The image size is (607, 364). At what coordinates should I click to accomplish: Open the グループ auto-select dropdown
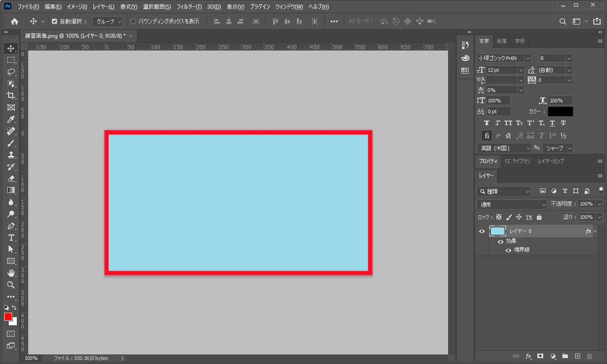(108, 21)
